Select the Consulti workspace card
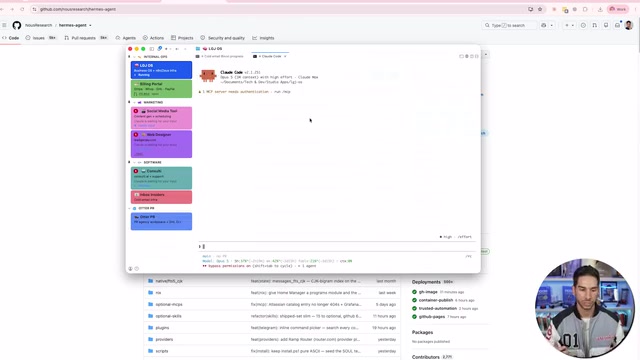Image resolution: width=640 pixels, height=360 pixels. 161,178
